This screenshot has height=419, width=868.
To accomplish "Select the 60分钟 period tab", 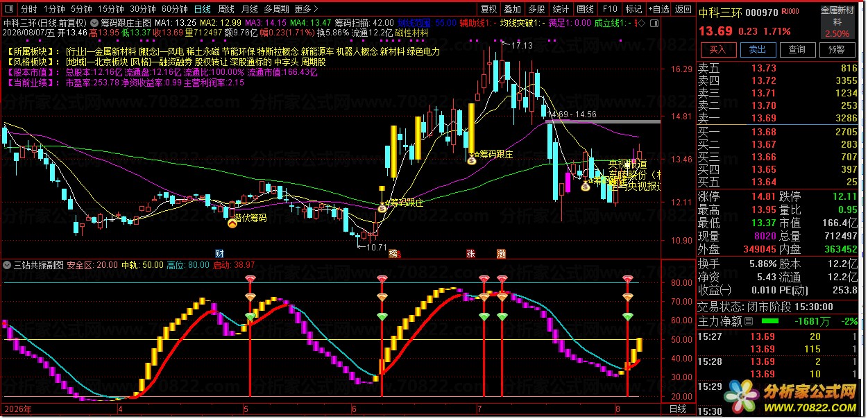I will (x=174, y=10).
